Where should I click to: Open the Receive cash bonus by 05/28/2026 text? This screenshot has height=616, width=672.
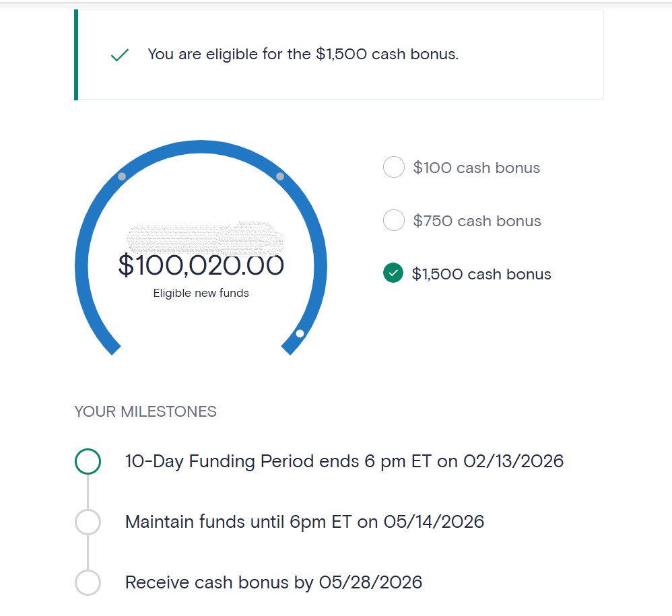[273, 582]
